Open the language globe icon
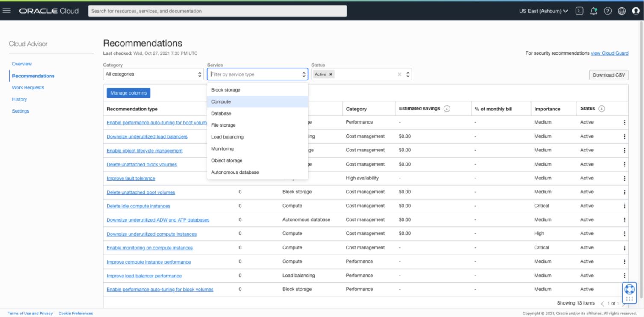 pyautogui.click(x=621, y=11)
